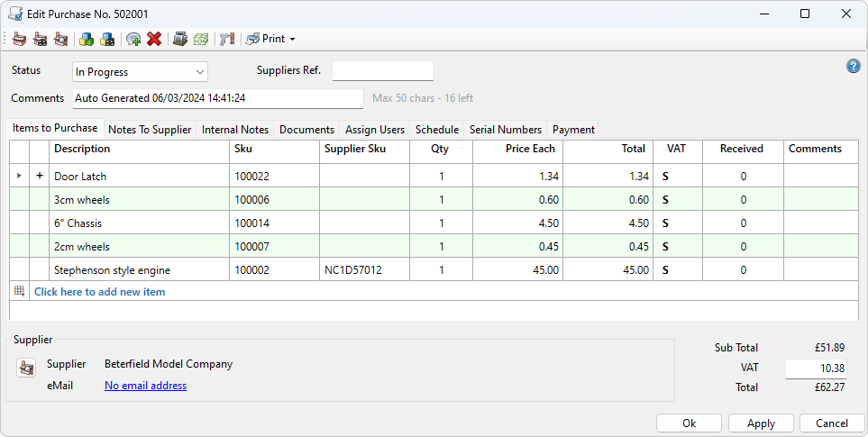The image size is (868, 437).
Task: Click the cash register toolbar icon
Action: pyautogui.click(x=180, y=39)
